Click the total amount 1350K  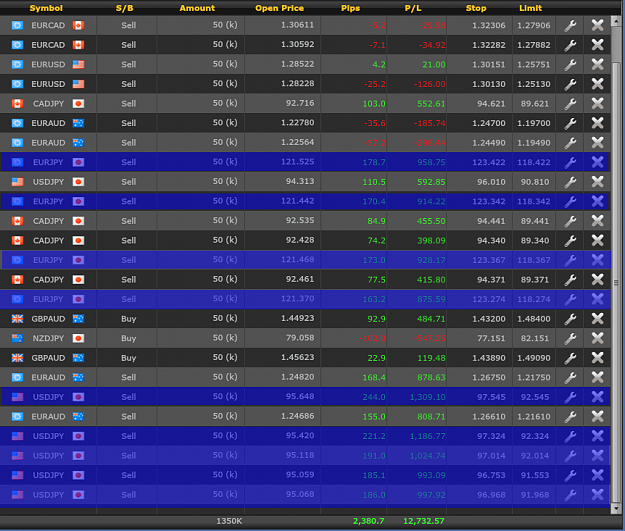229,521
